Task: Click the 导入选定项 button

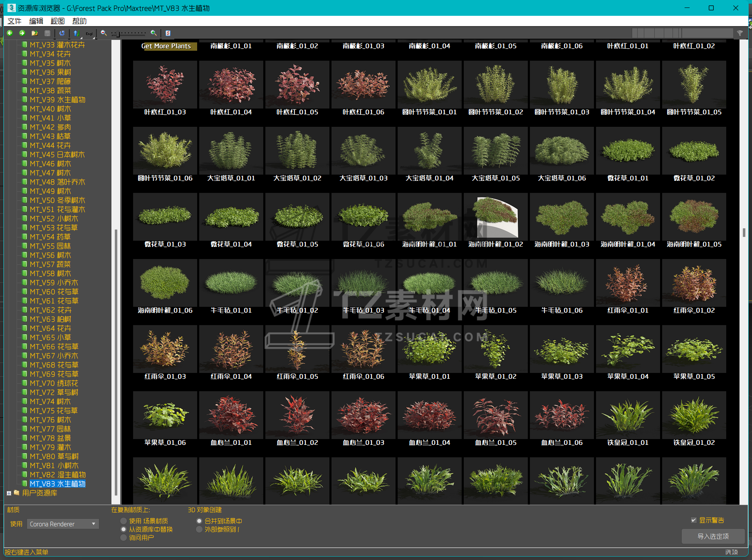Action: (713, 536)
